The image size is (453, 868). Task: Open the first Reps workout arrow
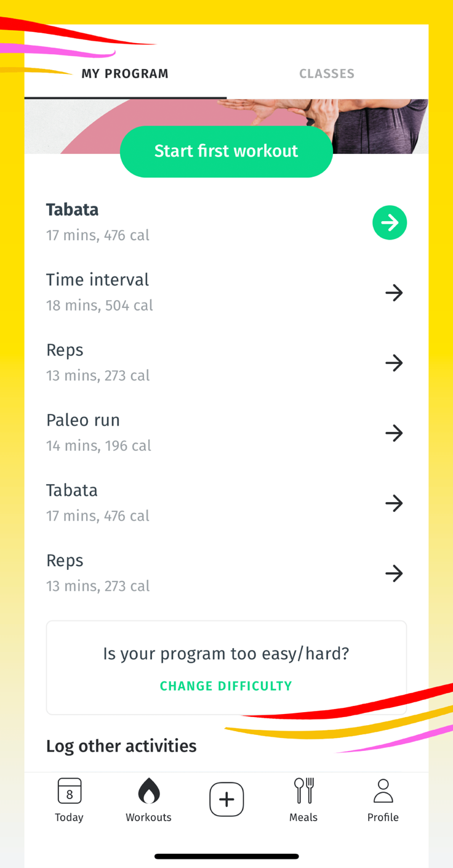tap(394, 363)
